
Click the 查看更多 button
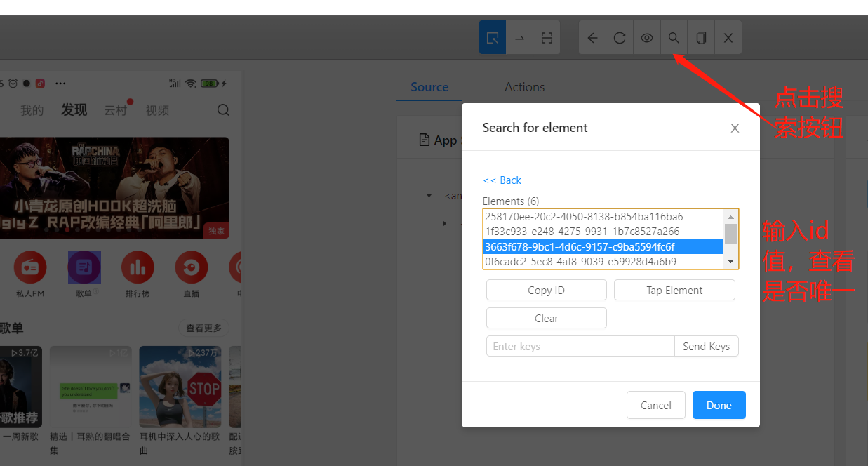coord(203,328)
